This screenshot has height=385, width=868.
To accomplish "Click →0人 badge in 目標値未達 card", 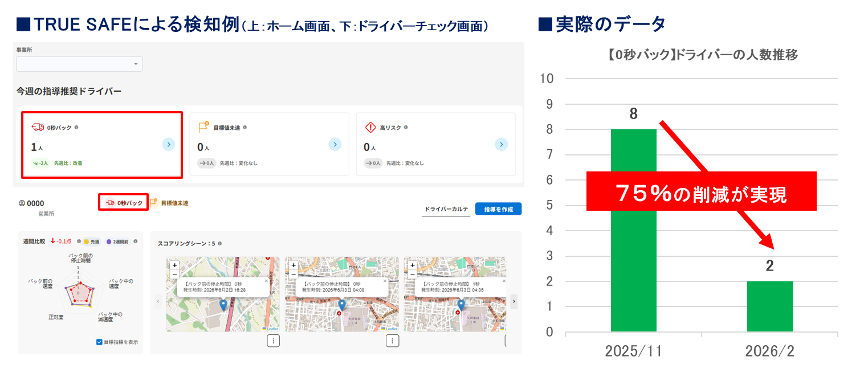I will pos(207,163).
